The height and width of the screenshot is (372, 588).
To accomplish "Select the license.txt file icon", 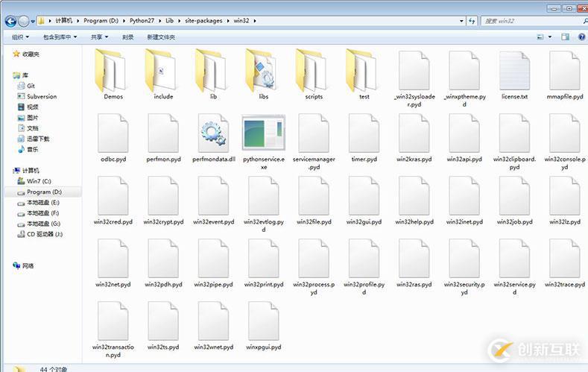I will (x=514, y=71).
